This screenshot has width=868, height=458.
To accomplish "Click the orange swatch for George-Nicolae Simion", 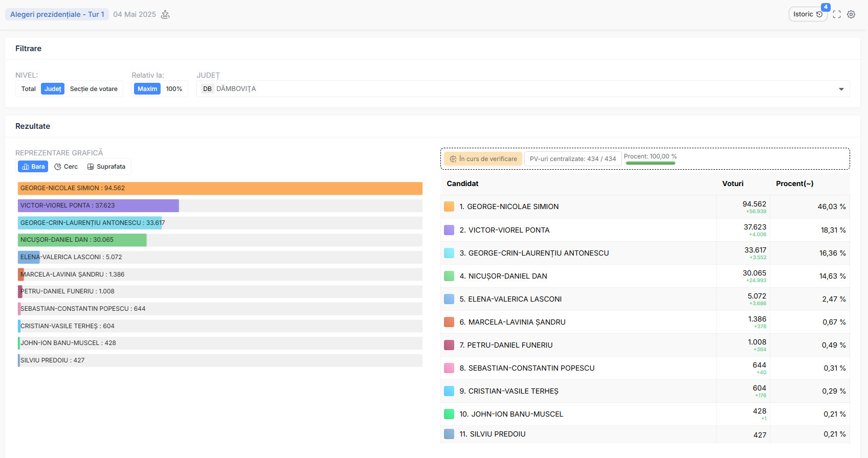I will 449,207.
